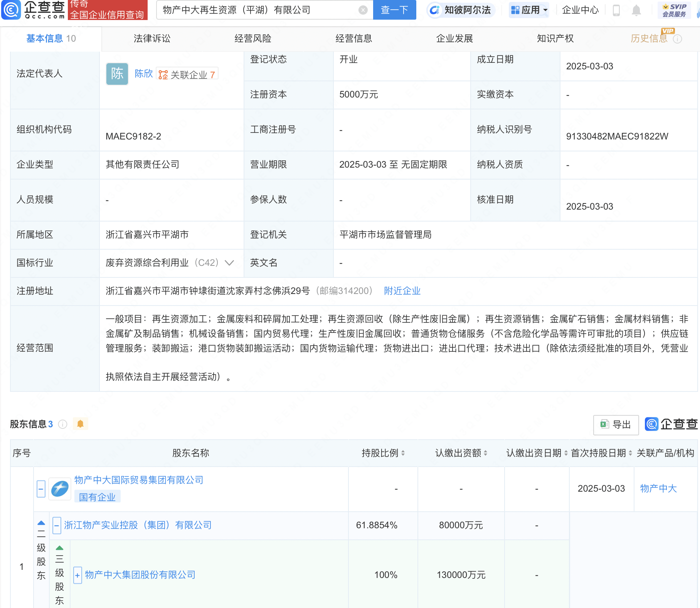The width and height of the screenshot is (700, 608).
Task: Switch to the 基本信息 tab
Action: pos(51,39)
